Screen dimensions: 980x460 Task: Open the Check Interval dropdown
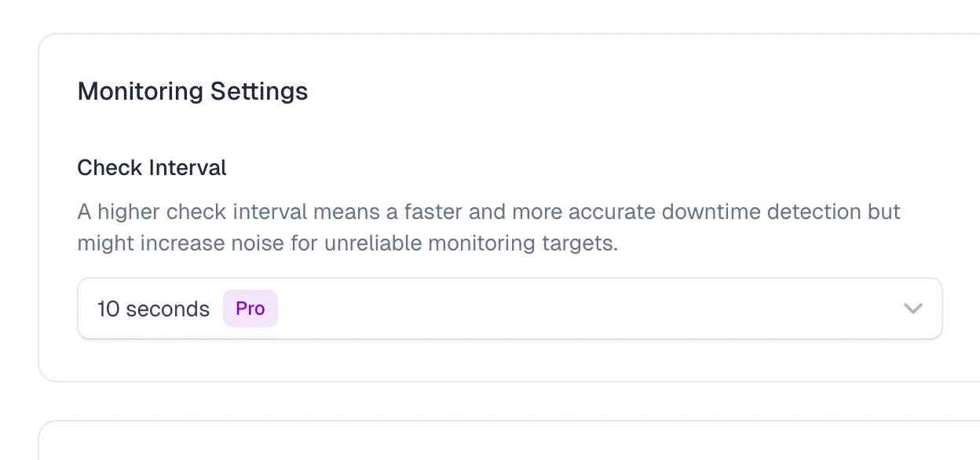click(509, 308)
